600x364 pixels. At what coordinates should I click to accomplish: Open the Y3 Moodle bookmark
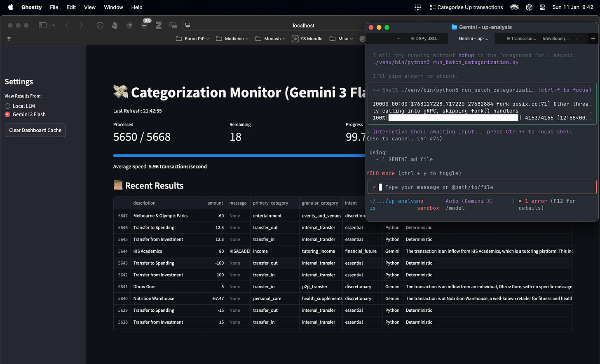click(x=307, y=39)
